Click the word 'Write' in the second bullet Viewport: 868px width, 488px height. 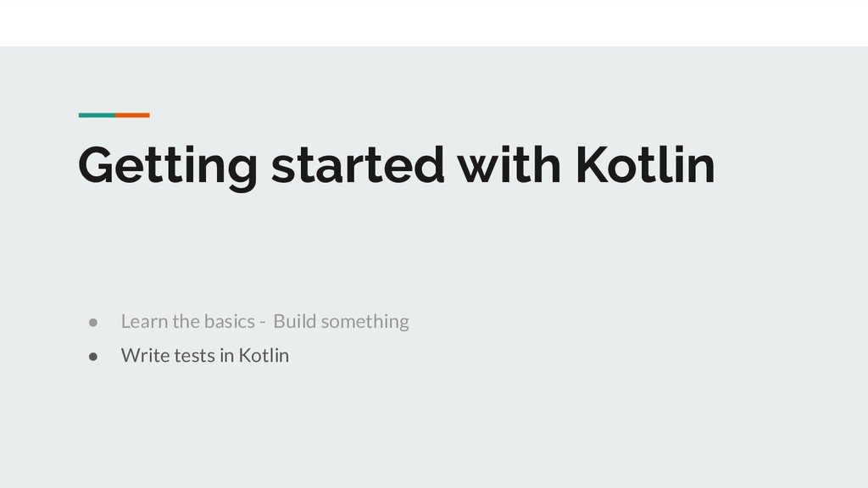click(145, 355)
